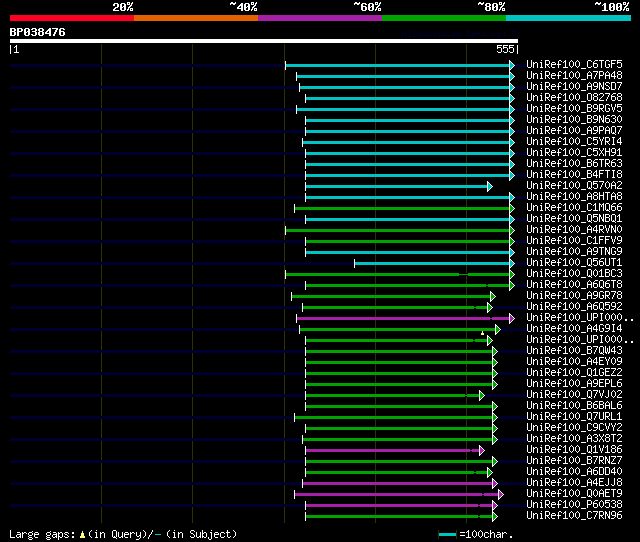Viewport: 640px width, 542px height.
Task: Click the UniRef100_A9TNG9 label
Action: tap(574, 252)
